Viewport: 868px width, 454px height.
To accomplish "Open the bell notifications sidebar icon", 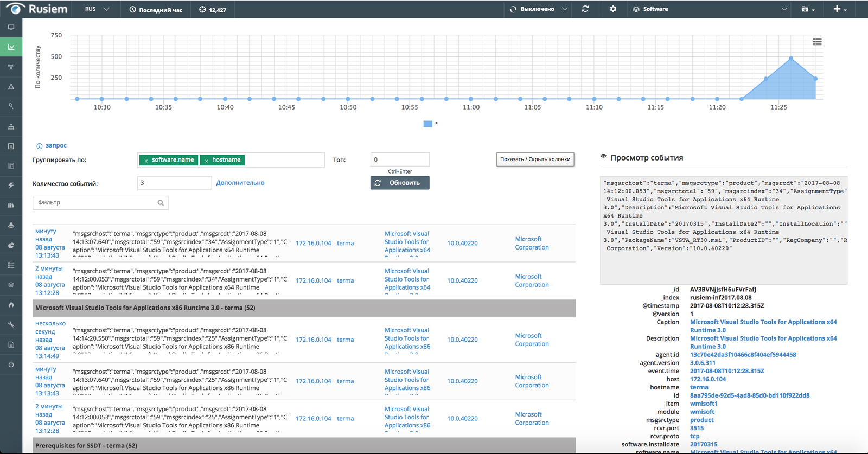I will [x=11, y=225].
